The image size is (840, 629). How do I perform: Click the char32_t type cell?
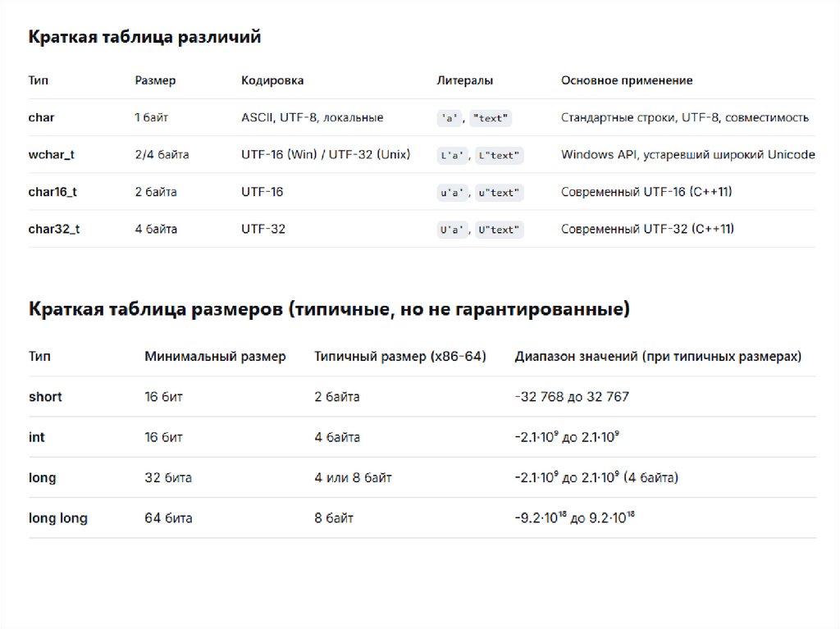tap(54, 229)
